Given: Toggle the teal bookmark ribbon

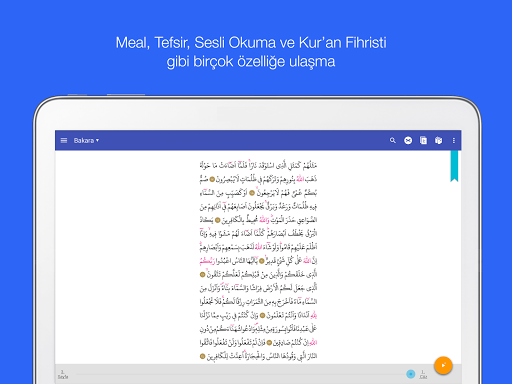Looking at the screenshot, I should 454,166.
